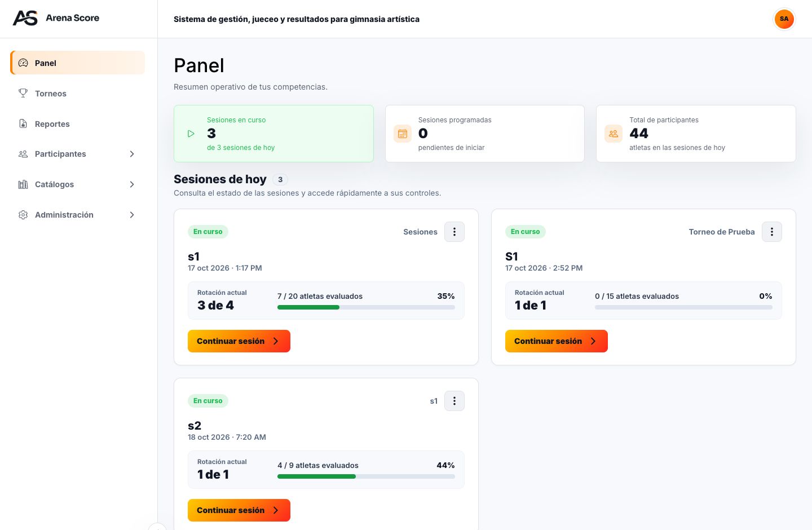
Task: Click the calendar icon in Sesiones programadas
Action: [403, 134]
